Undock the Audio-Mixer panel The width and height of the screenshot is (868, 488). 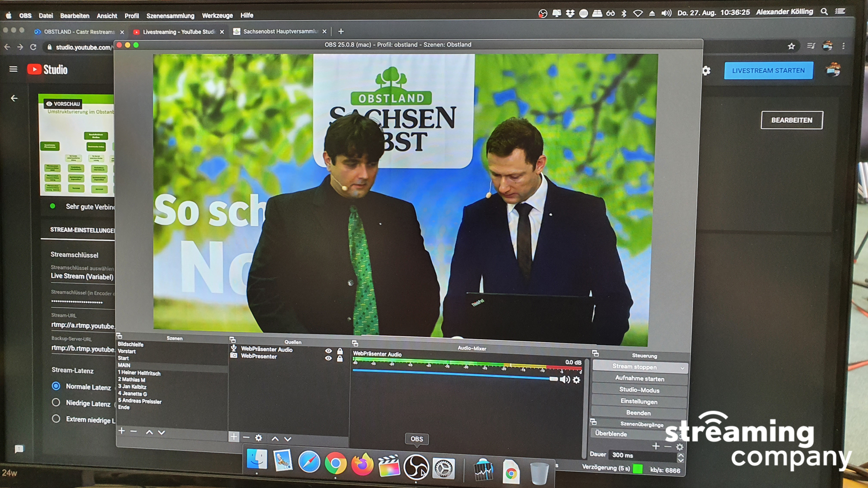(x=355, y=344)
